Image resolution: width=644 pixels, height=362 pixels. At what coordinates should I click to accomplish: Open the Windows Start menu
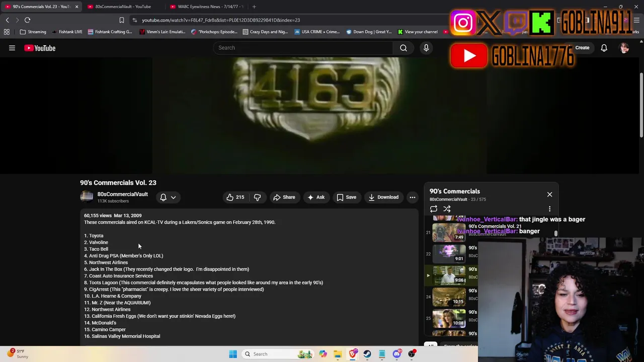coord(233,354)
